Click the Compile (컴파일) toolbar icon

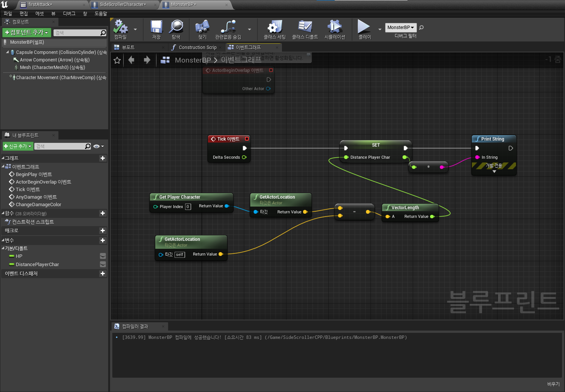click(121, 27)
